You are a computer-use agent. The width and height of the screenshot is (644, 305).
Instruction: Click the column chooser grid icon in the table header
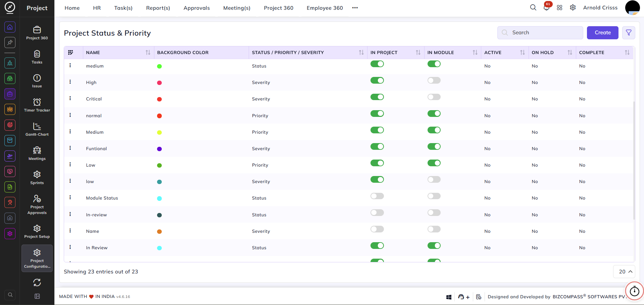pos(70,52)
